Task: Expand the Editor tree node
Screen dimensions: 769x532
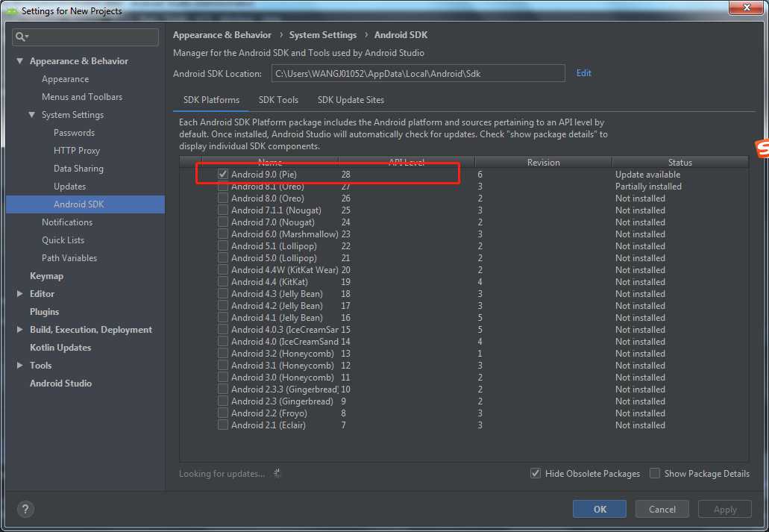Action: [19, 293]
